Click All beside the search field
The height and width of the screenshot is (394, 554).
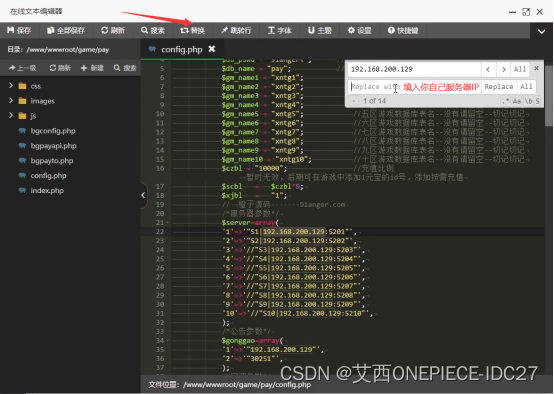520,69
